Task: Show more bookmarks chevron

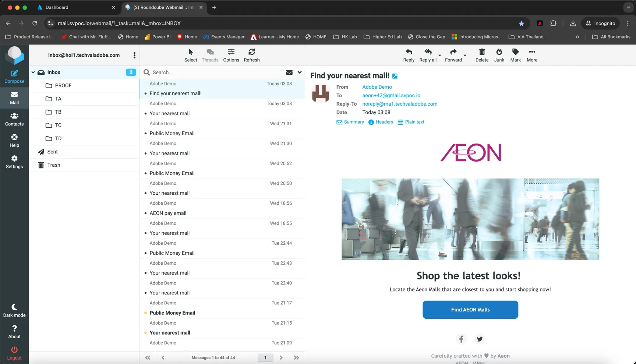Action: 577,37
